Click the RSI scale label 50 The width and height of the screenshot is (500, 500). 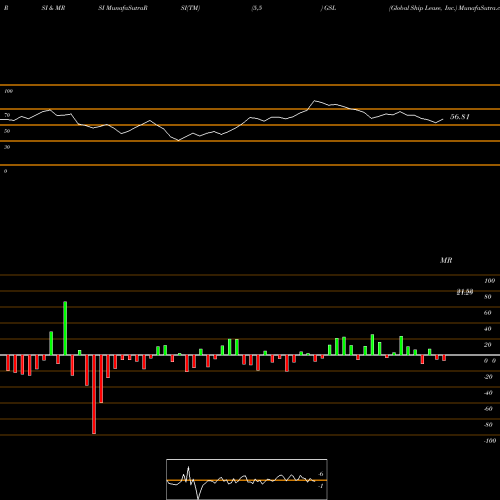(7, 131)
